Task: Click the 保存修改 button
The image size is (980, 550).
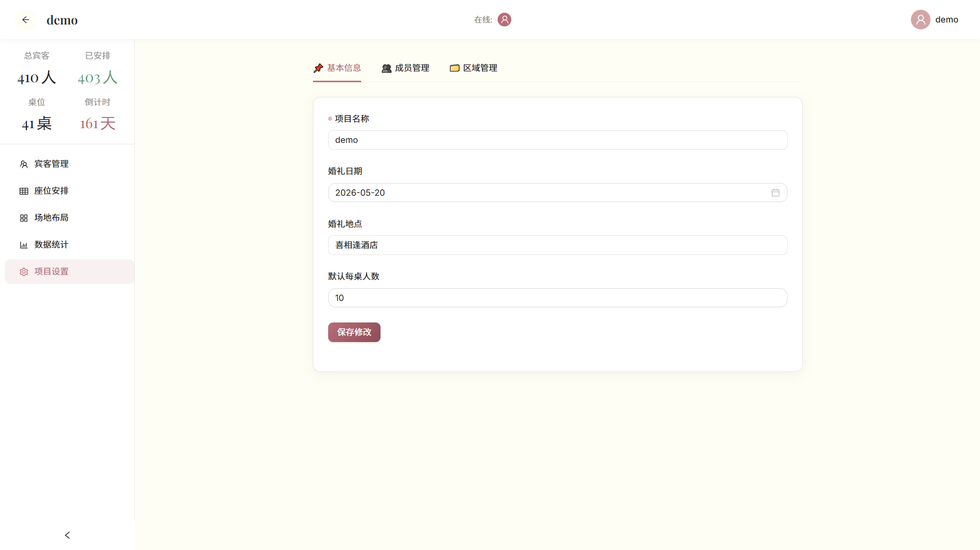Action: (x=354, y=332)
